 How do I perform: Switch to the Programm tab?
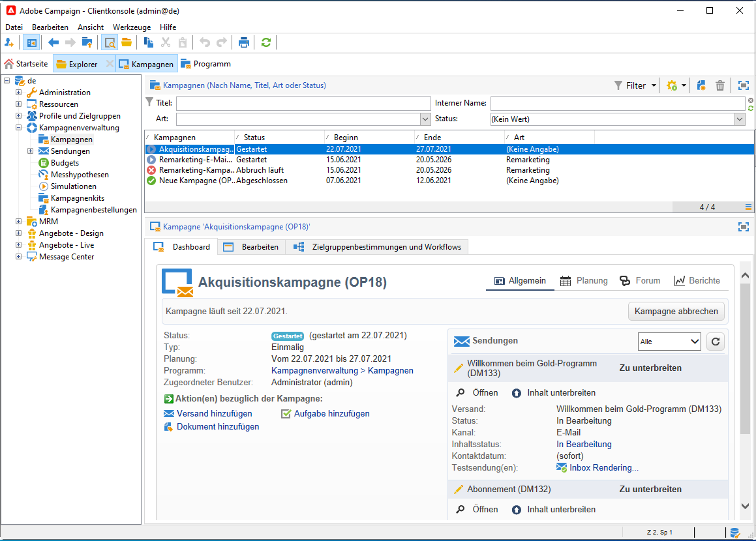coord(206,64)
